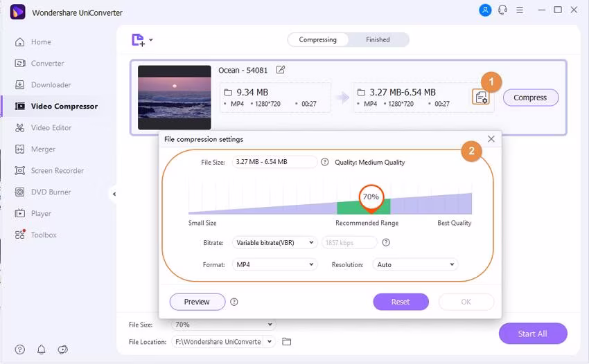Click target size 3.27 MB-6.54 MB text
Viewport: 589px width, 364px height.
403,92
